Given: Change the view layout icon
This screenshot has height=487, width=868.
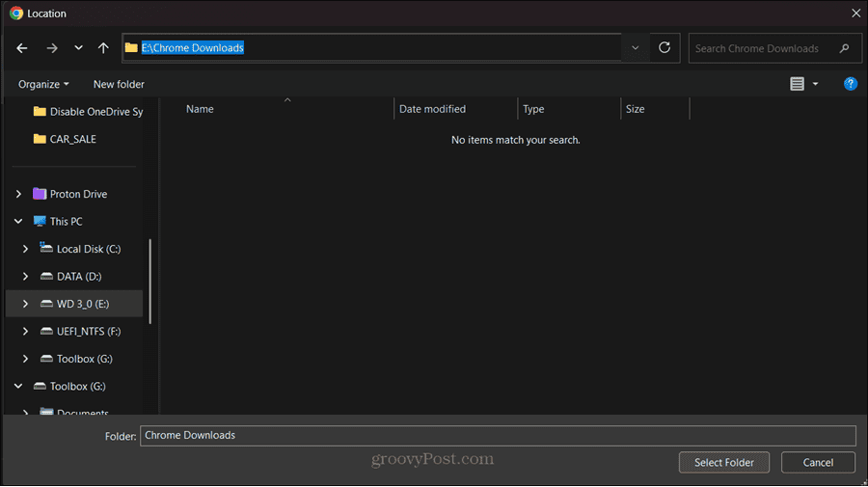Looking at the screenshot, I should tap(798, 84).
